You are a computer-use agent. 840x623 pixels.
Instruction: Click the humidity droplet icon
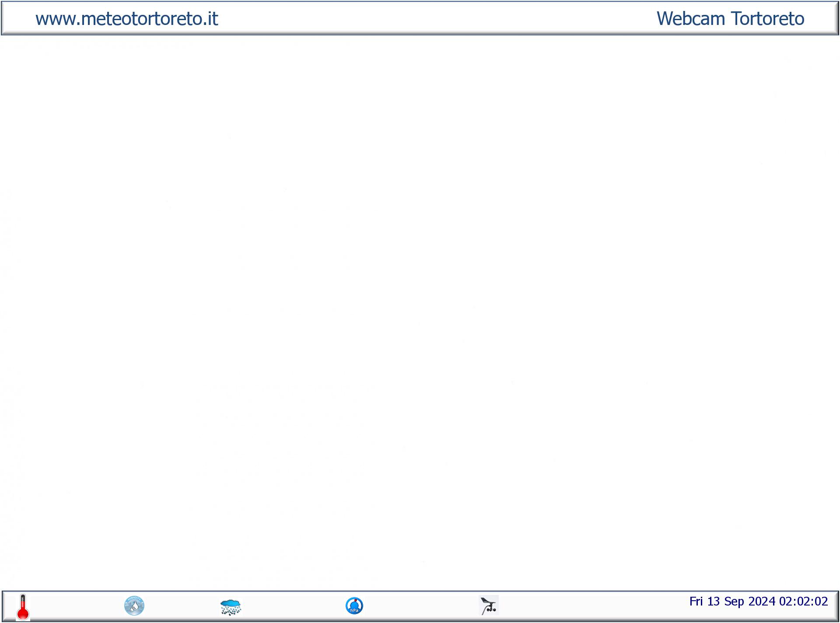(x=134, y=605)
